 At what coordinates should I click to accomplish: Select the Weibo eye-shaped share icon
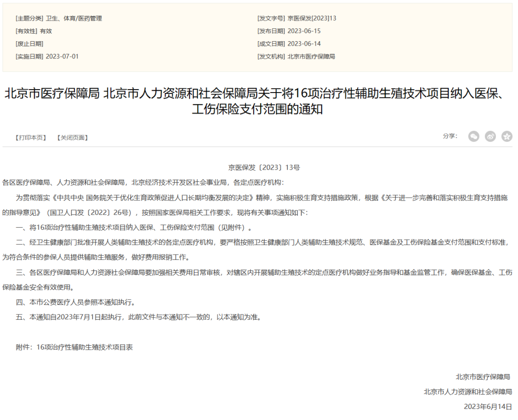(x=490, y=136)
